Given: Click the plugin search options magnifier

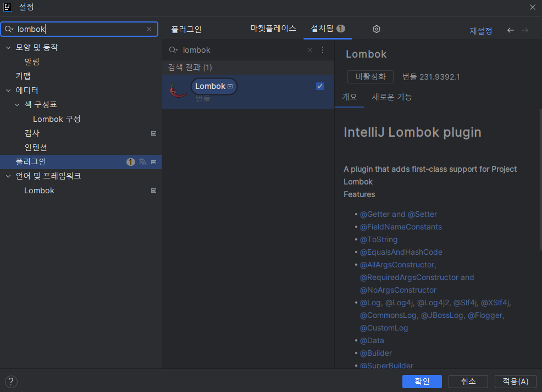Looking at the screenshot, I should tap(173, 50).
